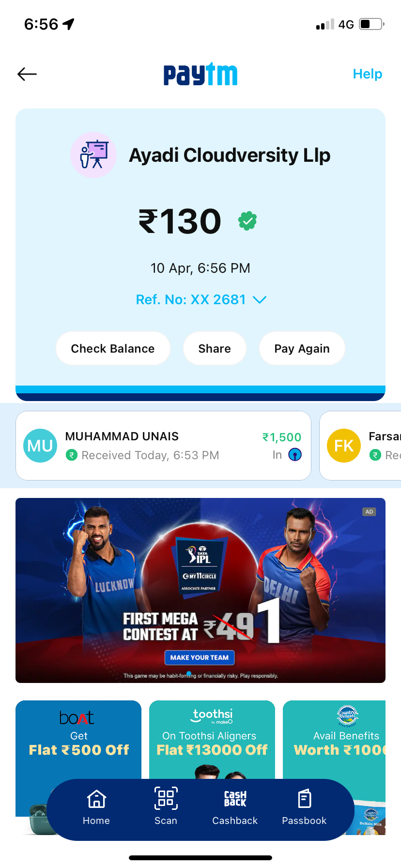Tap Make Your Team on IPL ad

[x=200, y=657]
